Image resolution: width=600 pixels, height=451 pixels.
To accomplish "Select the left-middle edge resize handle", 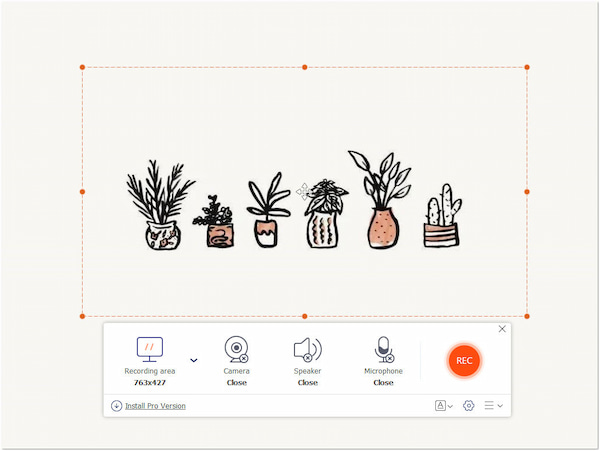I will (82, 191).
